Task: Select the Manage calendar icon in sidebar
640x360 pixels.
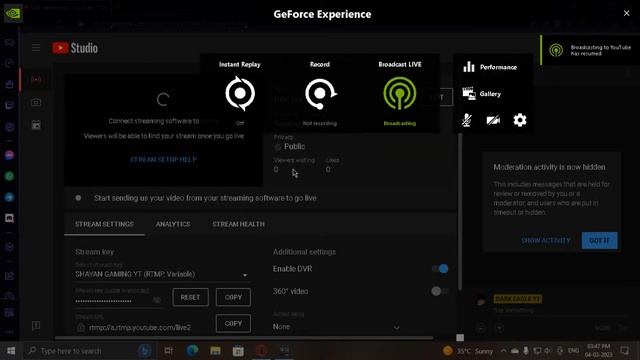Action: (x=36, y=125)
